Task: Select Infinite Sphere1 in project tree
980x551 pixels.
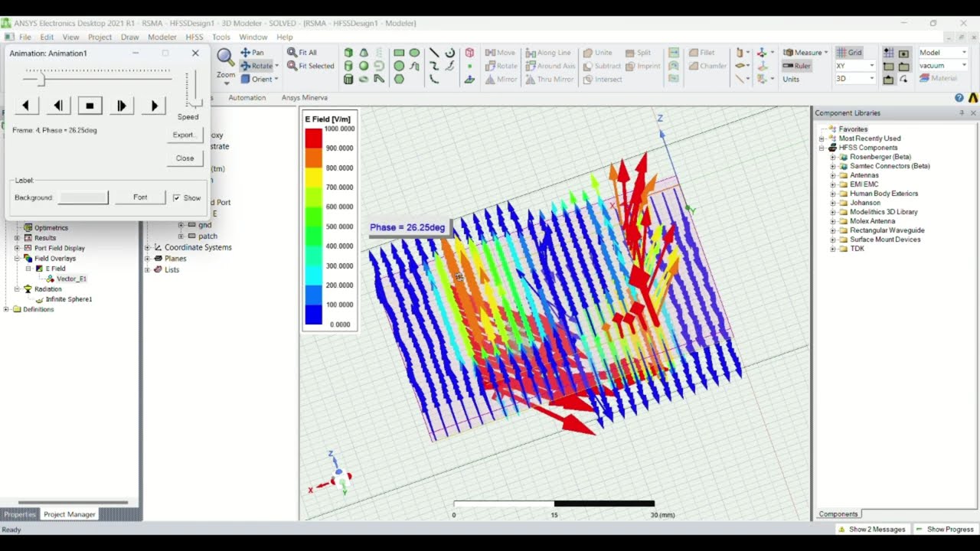Action: pos(68,299)
